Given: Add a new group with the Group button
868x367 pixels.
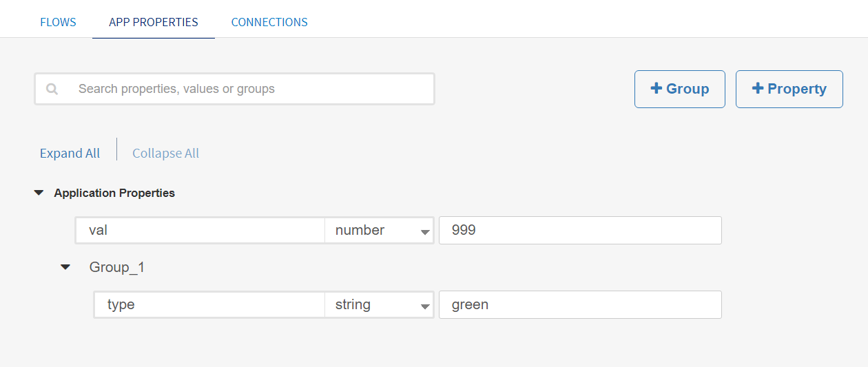Looking at the screenshot, I should click(x=679, y=89).
